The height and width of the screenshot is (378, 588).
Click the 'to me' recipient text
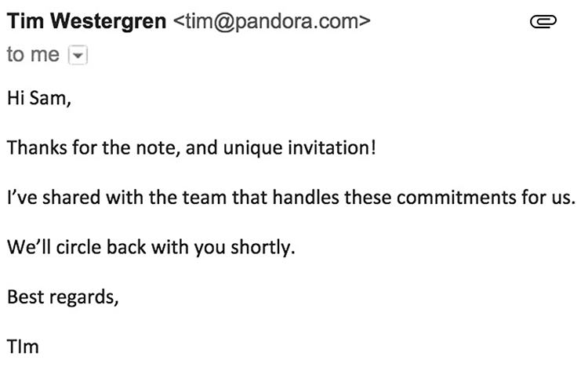33,55
